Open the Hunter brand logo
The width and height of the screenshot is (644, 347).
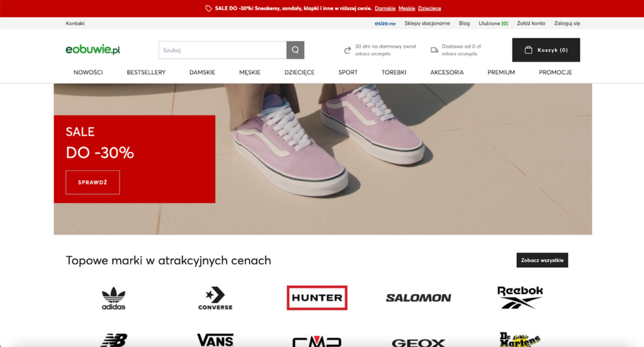(317, 298)
